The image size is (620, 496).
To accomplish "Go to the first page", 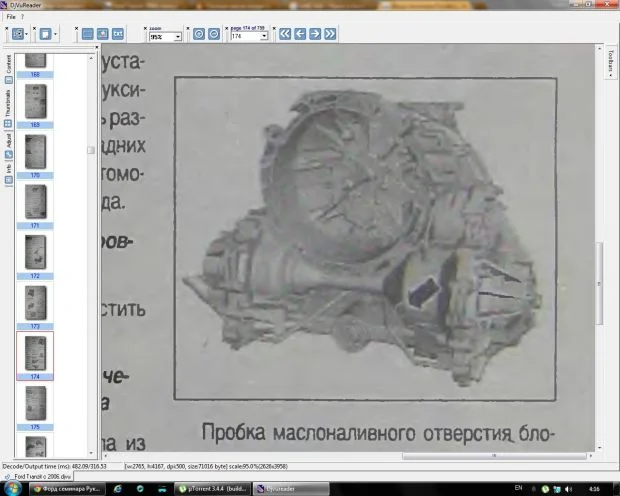I will click(x=285, y=34).
